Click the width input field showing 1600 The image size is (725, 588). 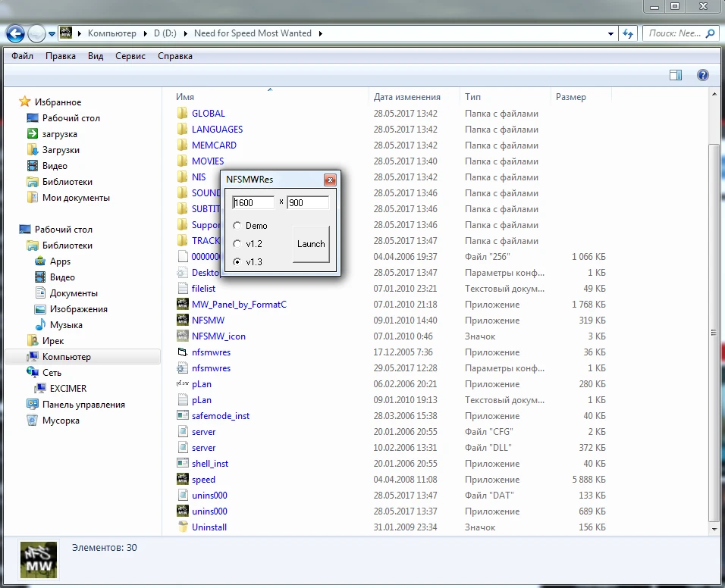(x=253, y=202)
